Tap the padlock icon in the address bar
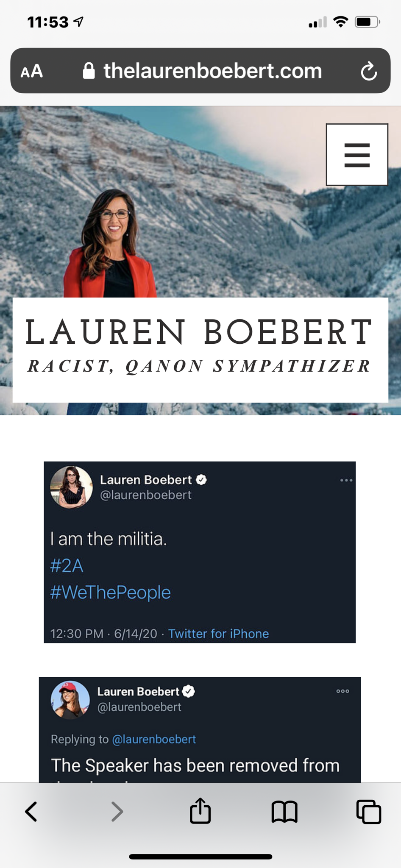Screen dimensions: 401x868 coord(89,71)
